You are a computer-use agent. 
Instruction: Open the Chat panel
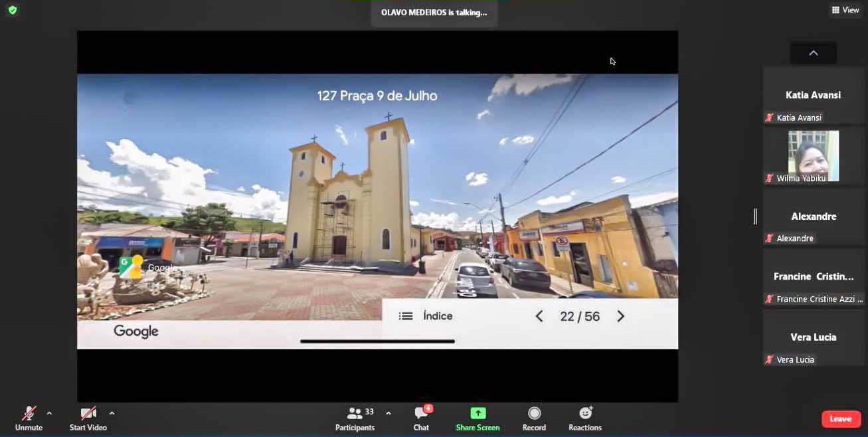coord(421,418)
